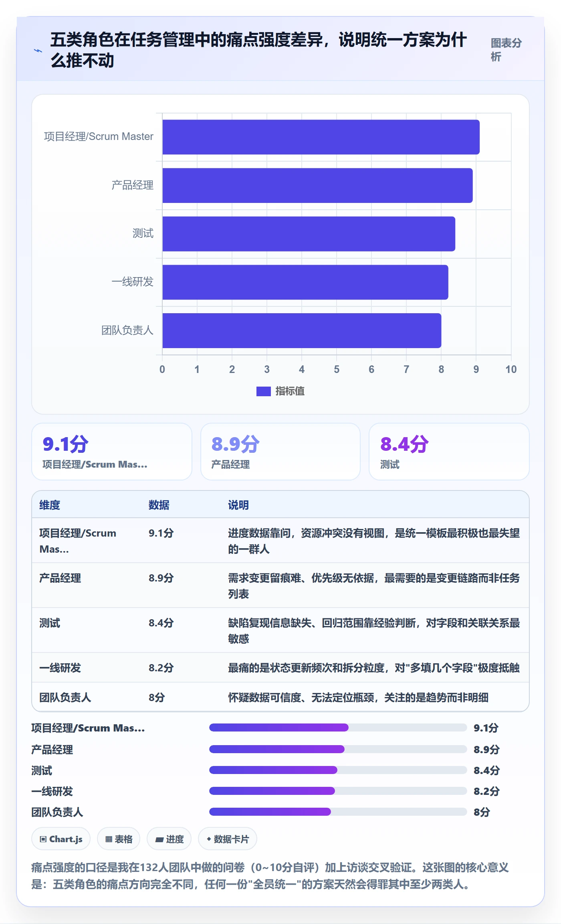Screen dimensions: 561x924
Task: Select the 表格 tag chip
Action: click(119, 839)
